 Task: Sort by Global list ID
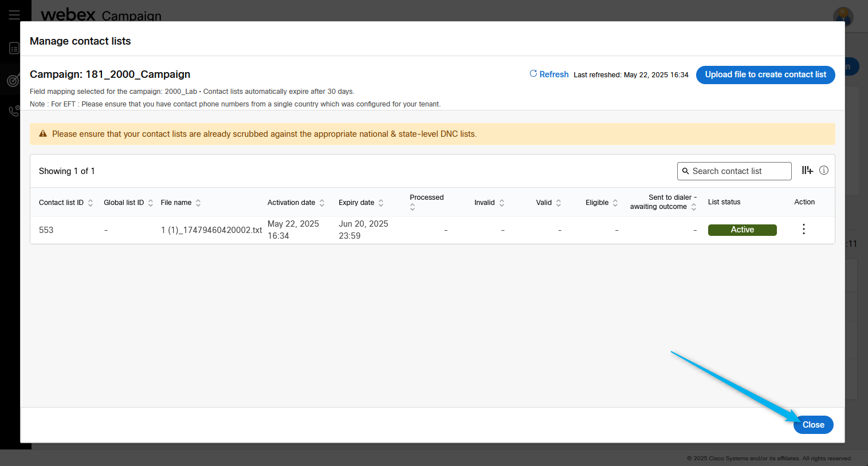pos(151,203)
